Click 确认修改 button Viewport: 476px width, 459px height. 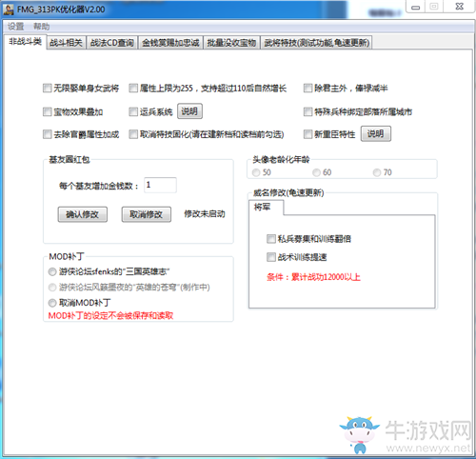83,214
